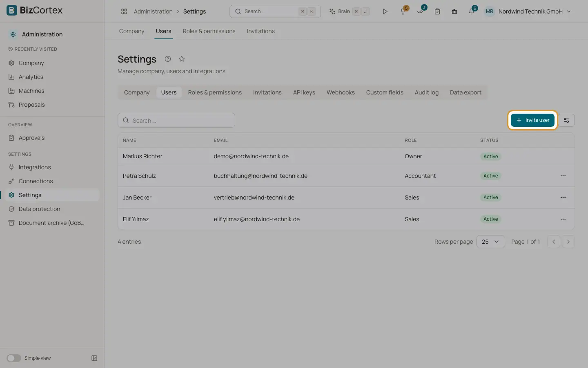Expand the Nordwind Technik GmbH account menu

click(x=529, y=11)
